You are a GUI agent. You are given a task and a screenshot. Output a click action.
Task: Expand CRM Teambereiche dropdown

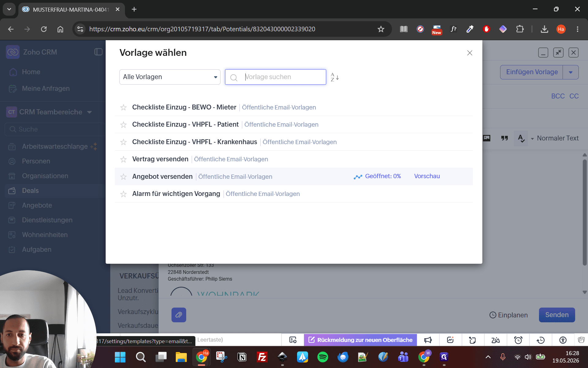point(89,112)
